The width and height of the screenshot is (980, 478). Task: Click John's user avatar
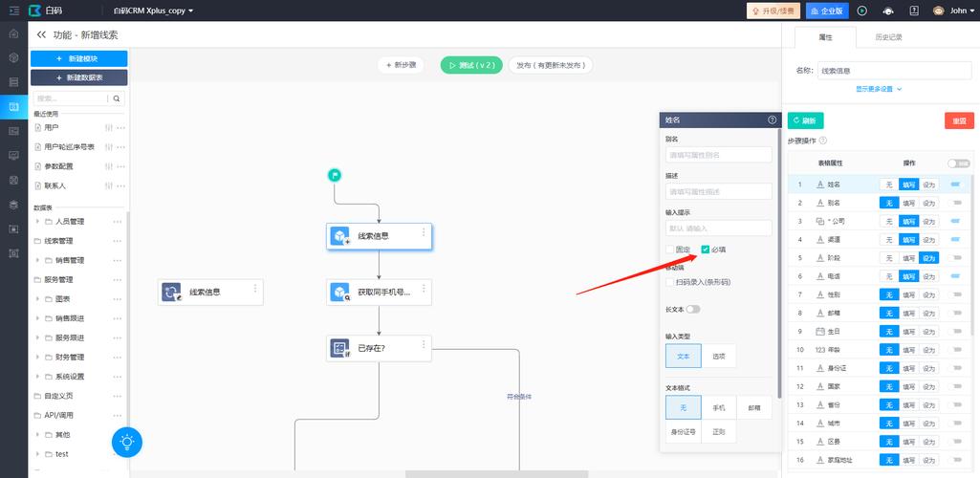click(938, 11)
